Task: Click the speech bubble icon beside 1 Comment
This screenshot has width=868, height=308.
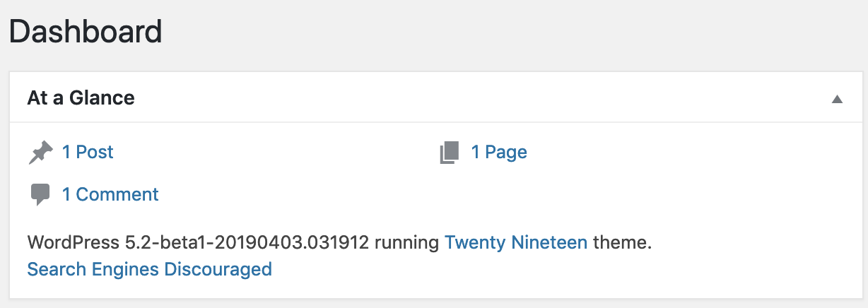Action: click(x=40, y=195)
